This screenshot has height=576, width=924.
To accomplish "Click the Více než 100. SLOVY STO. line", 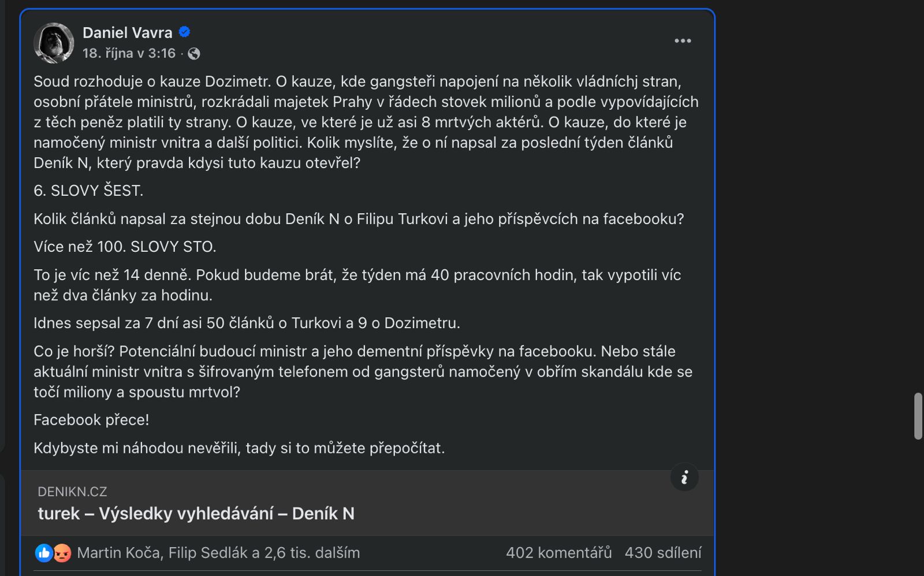I will (x=125, y=247).
